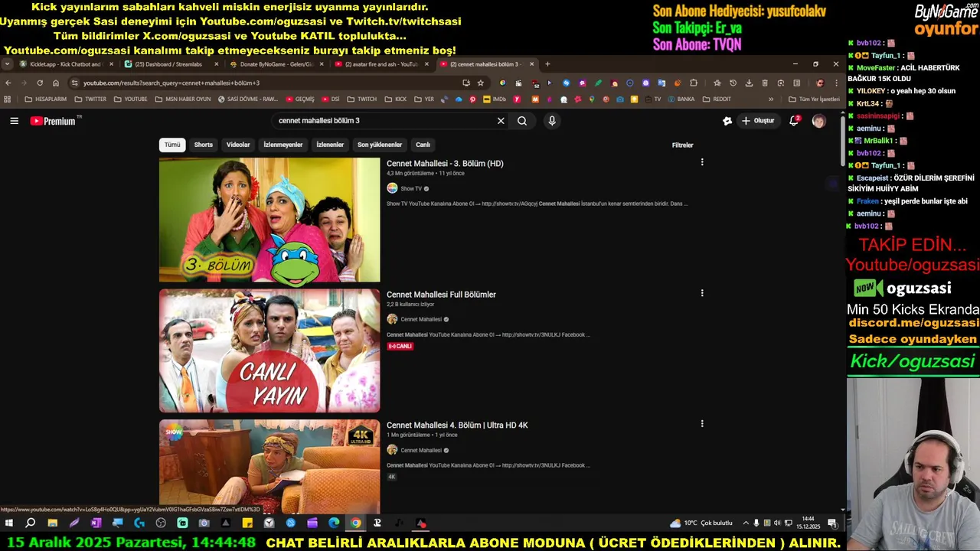
Task: Select the İzlenmeyenler filter chip
Action: pos(283,145)
